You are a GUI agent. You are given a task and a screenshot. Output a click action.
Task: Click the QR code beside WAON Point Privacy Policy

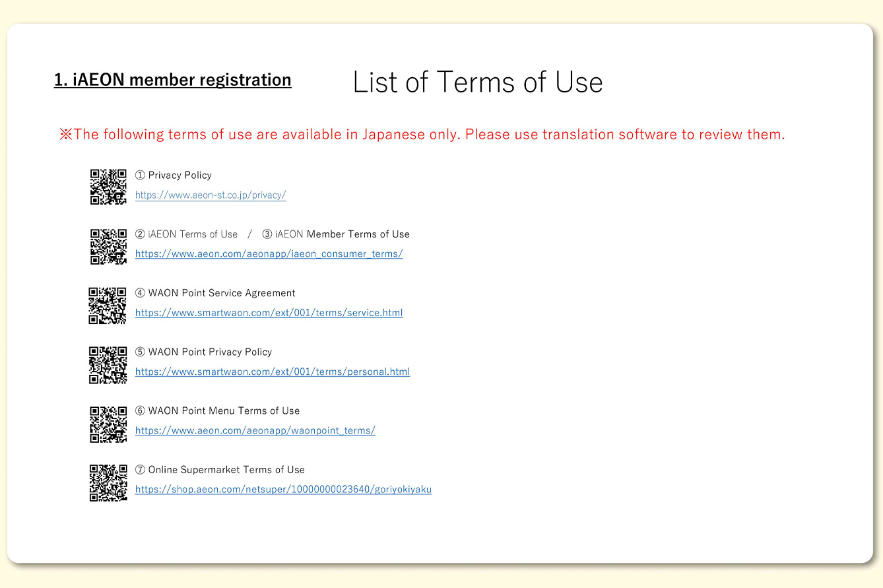pos(108,364)
